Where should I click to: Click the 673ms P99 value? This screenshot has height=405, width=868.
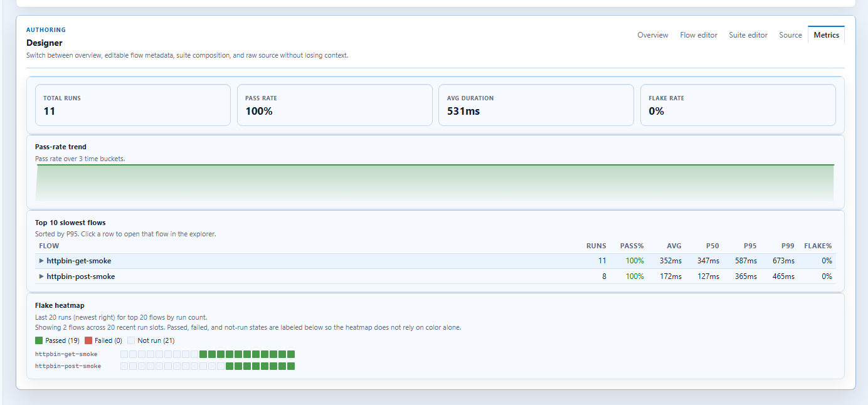coord(783,261)
